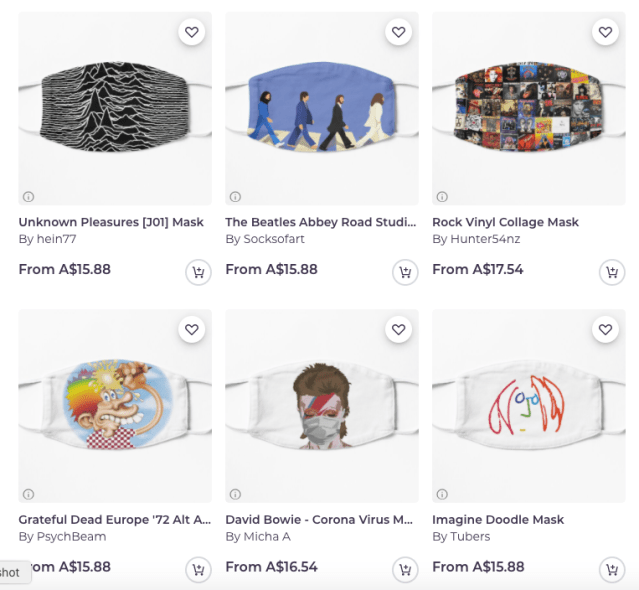The image size is (639, 590).
Task: Add Beatles Abbey Road mask to cart
Action: (x=405, y=272)
